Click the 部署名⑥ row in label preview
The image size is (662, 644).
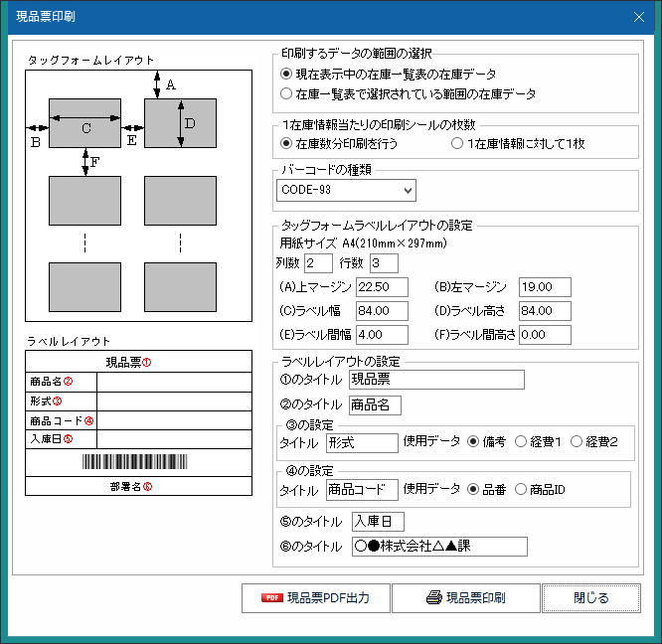tap(138, 487)
